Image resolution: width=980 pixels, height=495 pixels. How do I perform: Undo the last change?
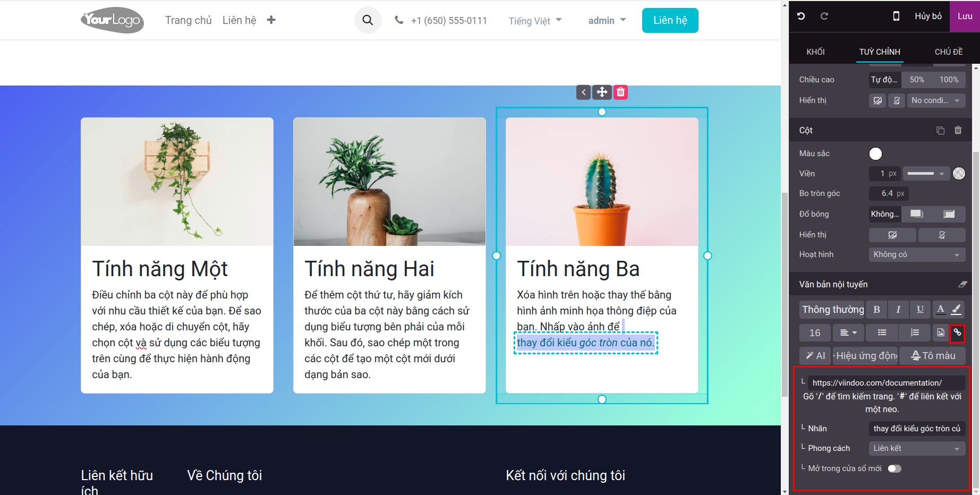coord(802,16)
